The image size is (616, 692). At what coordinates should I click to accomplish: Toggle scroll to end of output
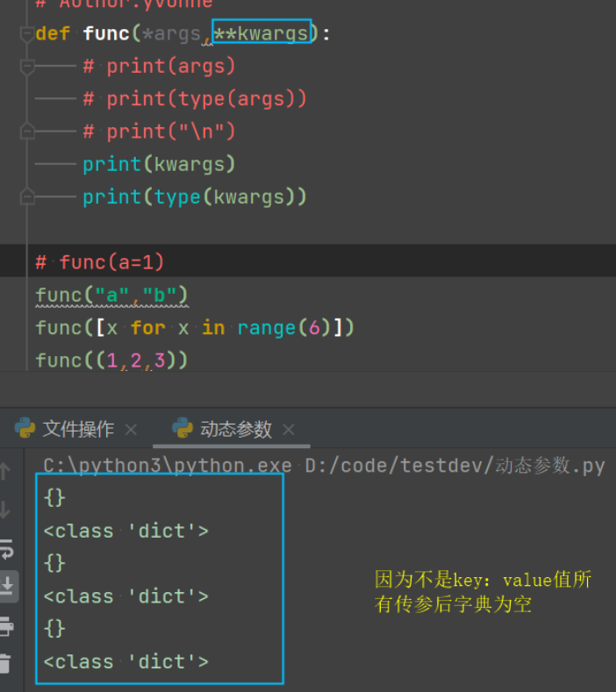point(7,586)
